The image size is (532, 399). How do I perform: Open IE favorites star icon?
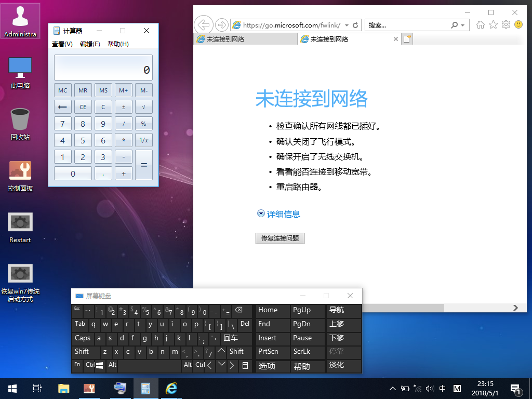coord(493,24)
